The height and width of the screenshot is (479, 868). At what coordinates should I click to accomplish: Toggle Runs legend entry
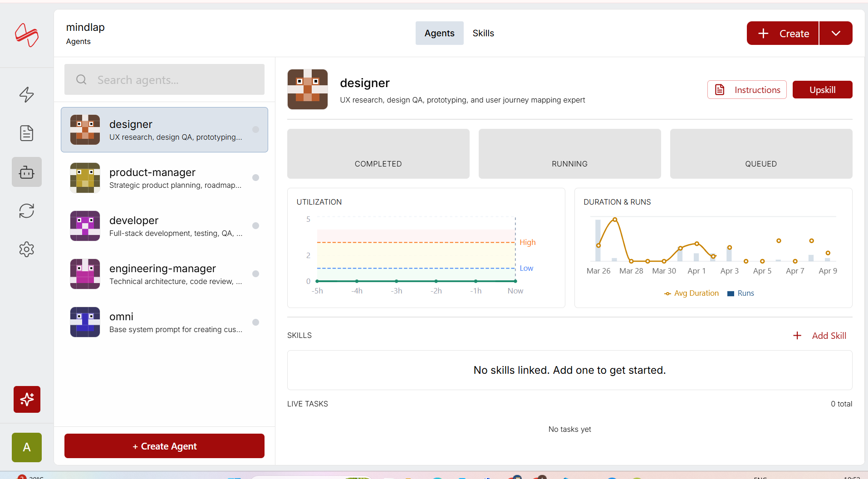click(741, 293)
